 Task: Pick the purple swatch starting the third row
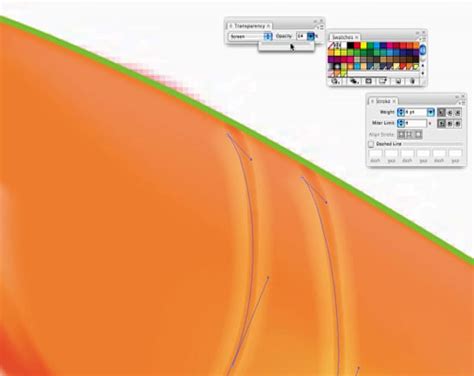tap(331, 59)
